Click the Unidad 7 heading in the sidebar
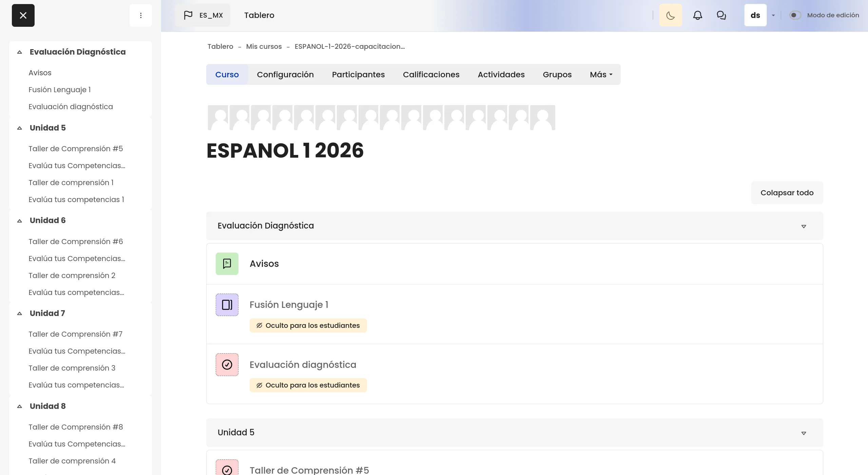 [47, 313]
